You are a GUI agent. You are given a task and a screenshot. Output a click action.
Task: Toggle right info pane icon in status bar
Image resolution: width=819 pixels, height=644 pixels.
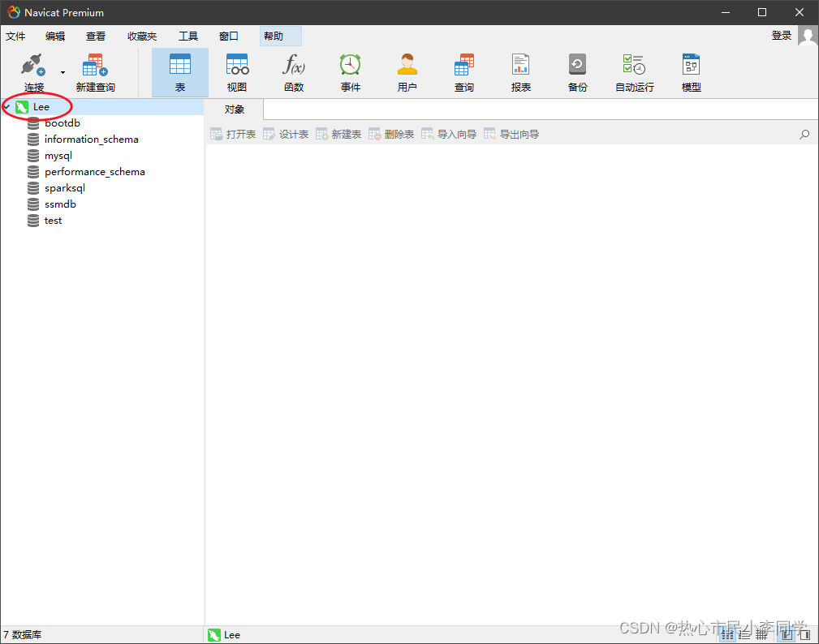[x=804, y=635]
